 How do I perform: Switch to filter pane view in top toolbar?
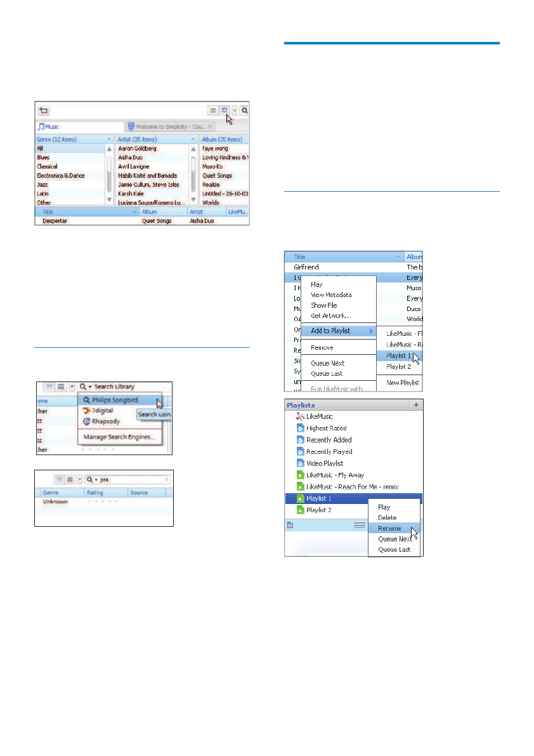(x=224, y=110)
